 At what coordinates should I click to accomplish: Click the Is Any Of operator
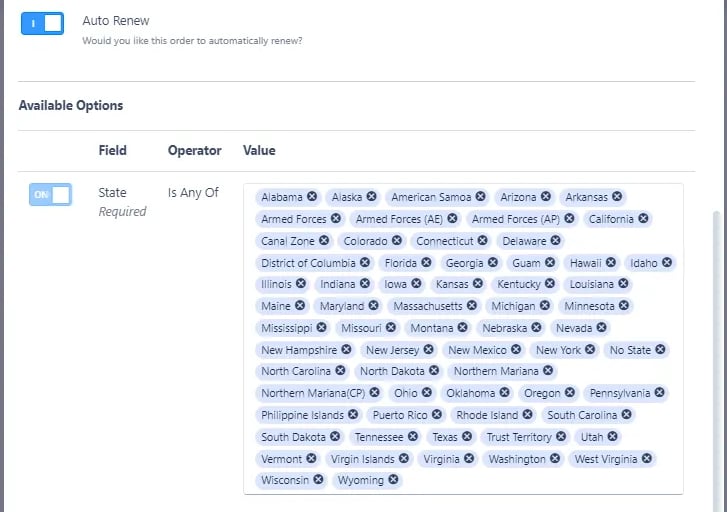193,192
